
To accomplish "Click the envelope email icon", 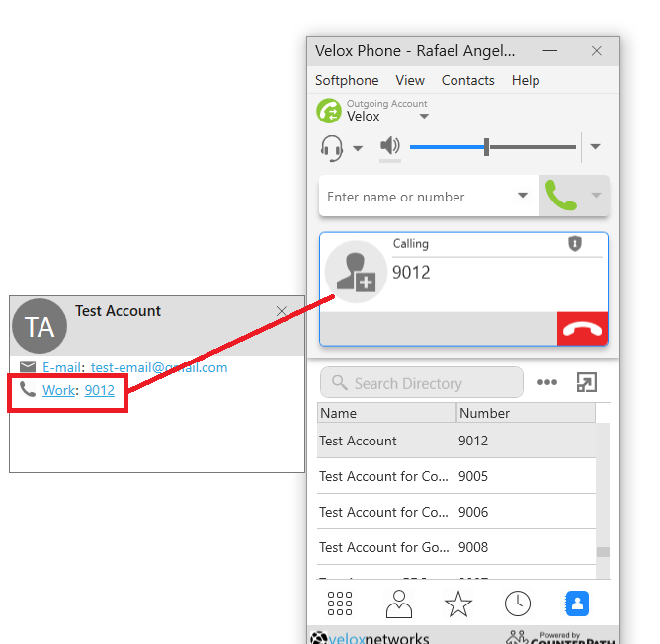I will click(x=28, y=366).
